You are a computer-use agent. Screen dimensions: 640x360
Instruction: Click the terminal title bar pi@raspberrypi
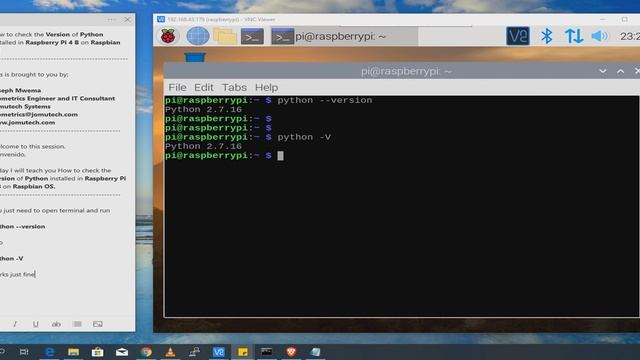406,71
